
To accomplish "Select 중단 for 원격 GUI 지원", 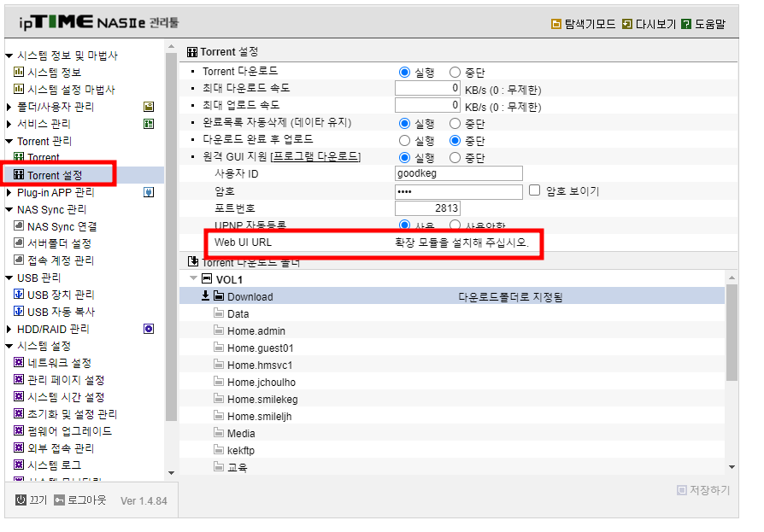I will tap(455, 158).
